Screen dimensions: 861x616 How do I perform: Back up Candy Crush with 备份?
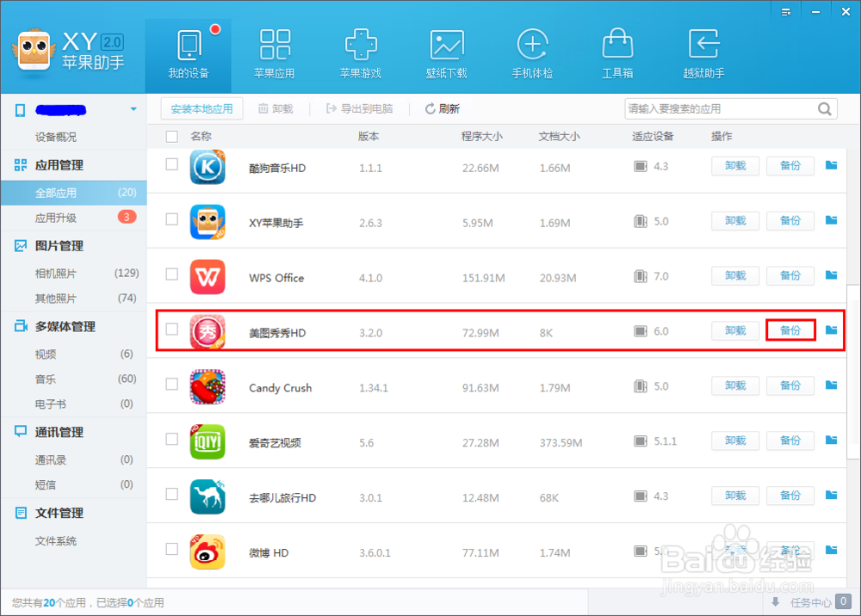[790, 385]
